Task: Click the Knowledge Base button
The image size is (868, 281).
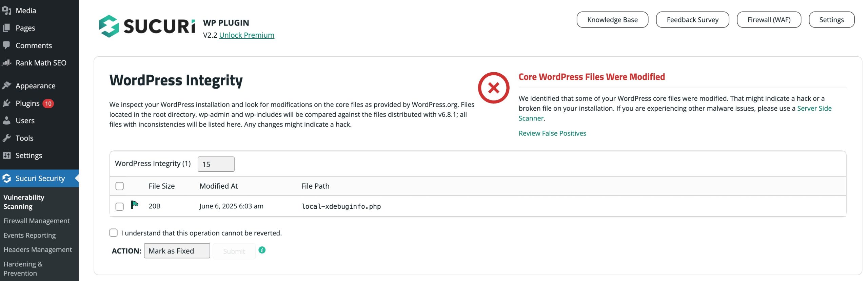Action: point(612,20)
